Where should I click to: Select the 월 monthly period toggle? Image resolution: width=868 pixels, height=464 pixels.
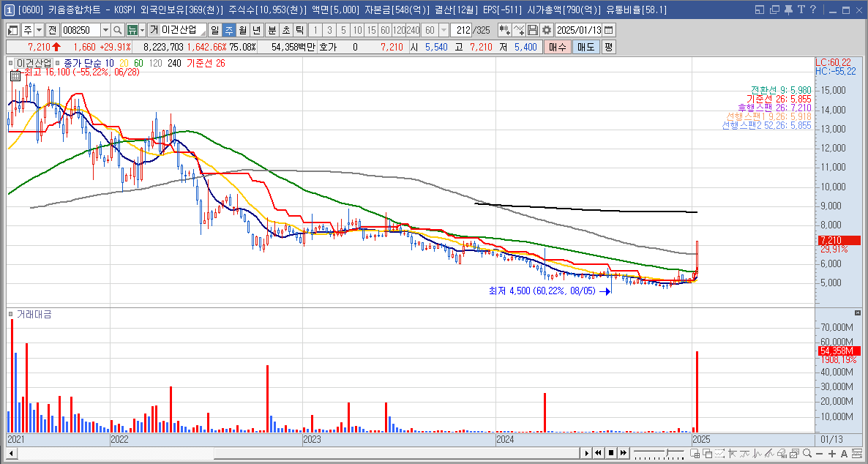(242, 30)
